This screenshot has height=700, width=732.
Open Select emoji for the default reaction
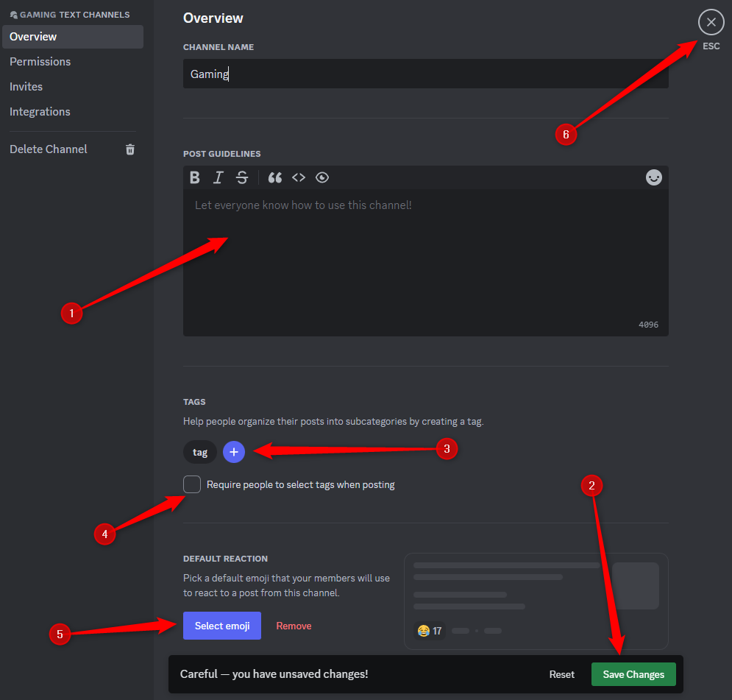221,625
